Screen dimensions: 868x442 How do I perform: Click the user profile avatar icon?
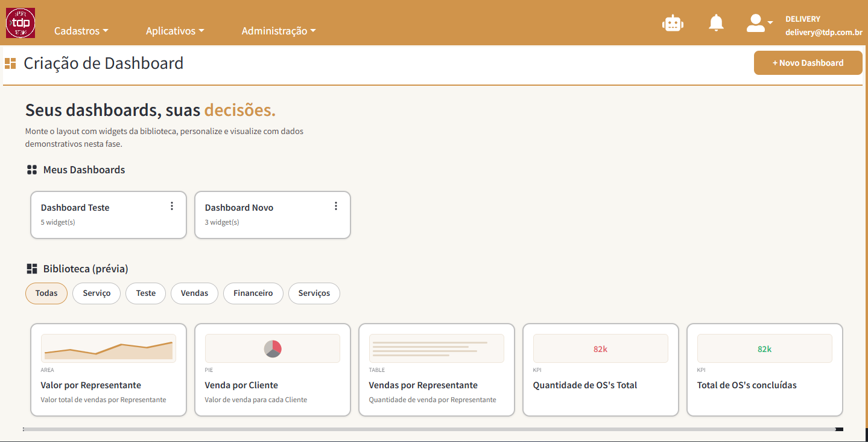(x=755, y=23)
